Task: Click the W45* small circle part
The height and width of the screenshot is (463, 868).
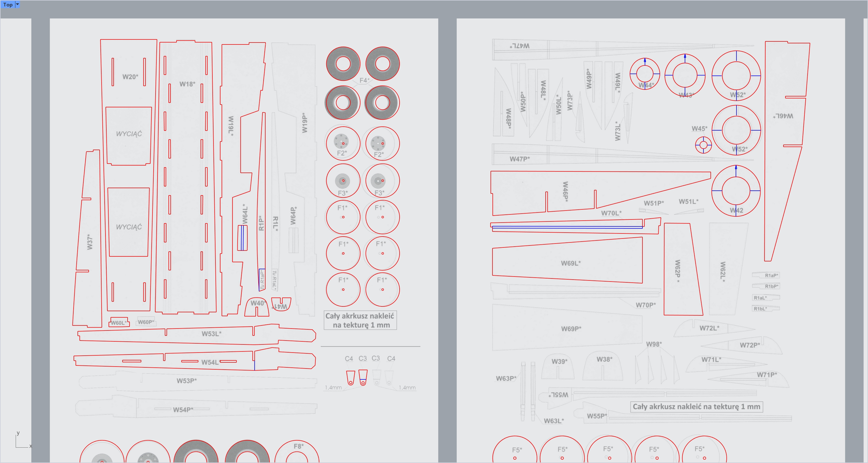Action: tap(703, 145)
